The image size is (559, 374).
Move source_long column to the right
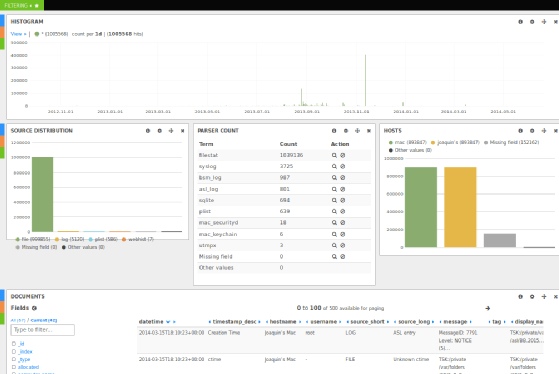tap(433, 322)
